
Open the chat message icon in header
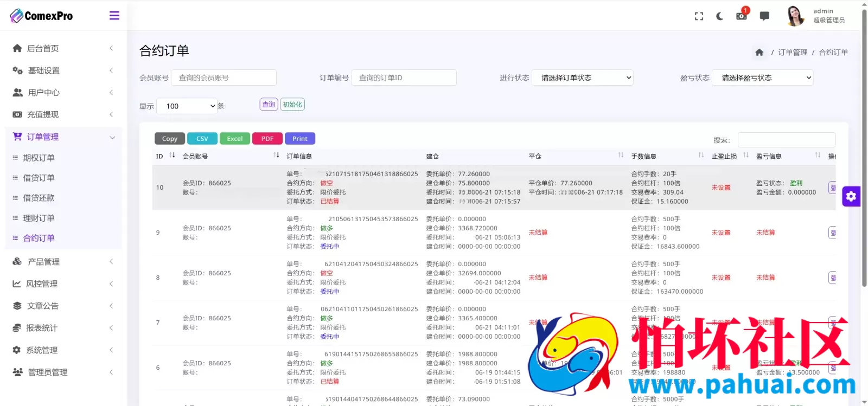pos(764,16)
